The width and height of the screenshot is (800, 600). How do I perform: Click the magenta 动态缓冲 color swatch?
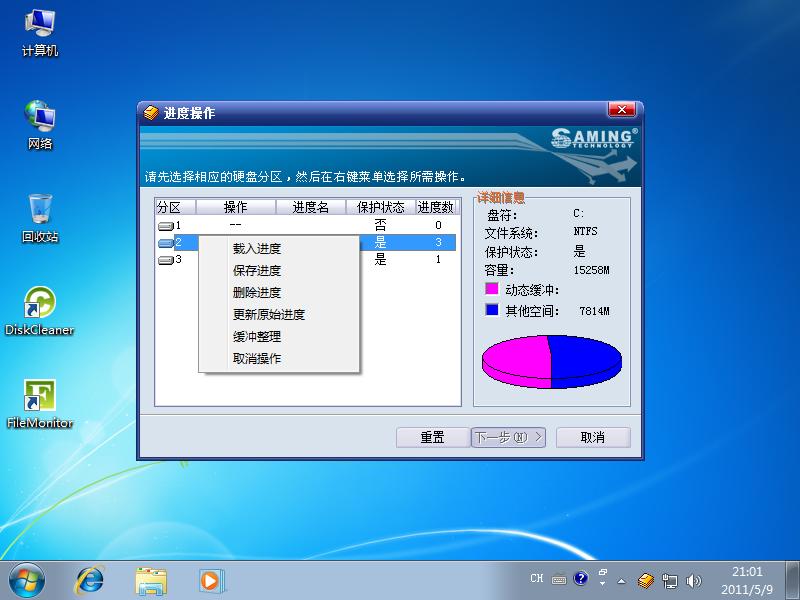(491, 290)
